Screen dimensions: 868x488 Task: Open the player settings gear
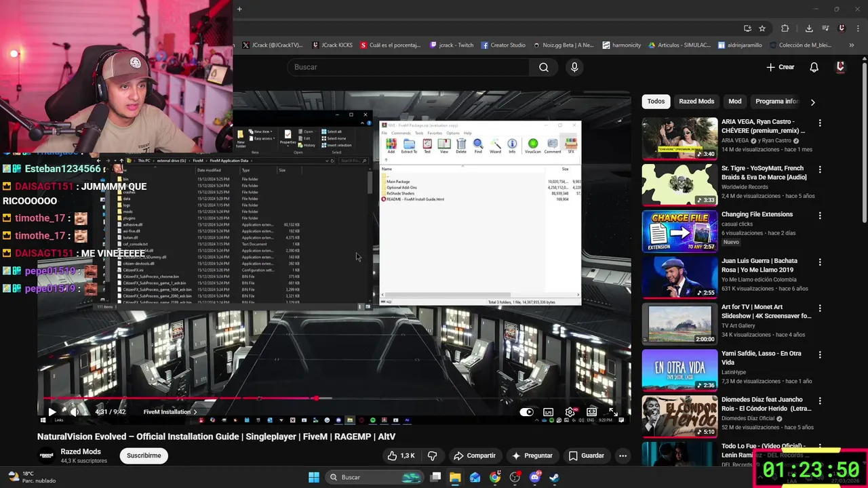pyautogui.click(x=570, y=411)
